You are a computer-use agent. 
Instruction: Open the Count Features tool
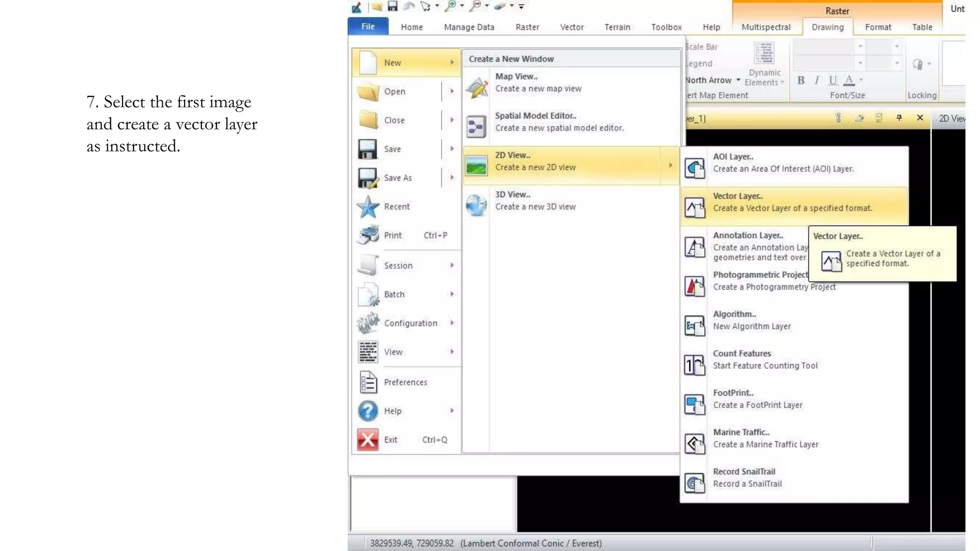pyautogui.click(x=694, y=365)
